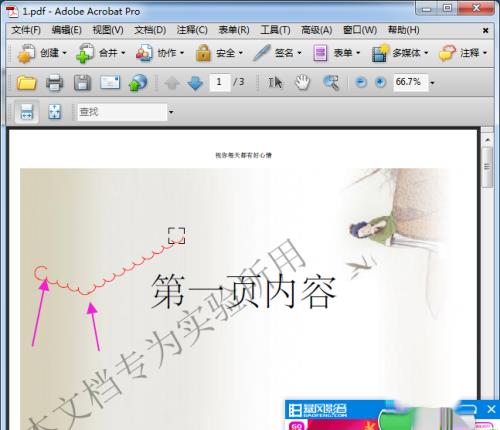Expand the 66.7% zoom level dropdown
Viewport: 500px width, 430px height.
432,83
